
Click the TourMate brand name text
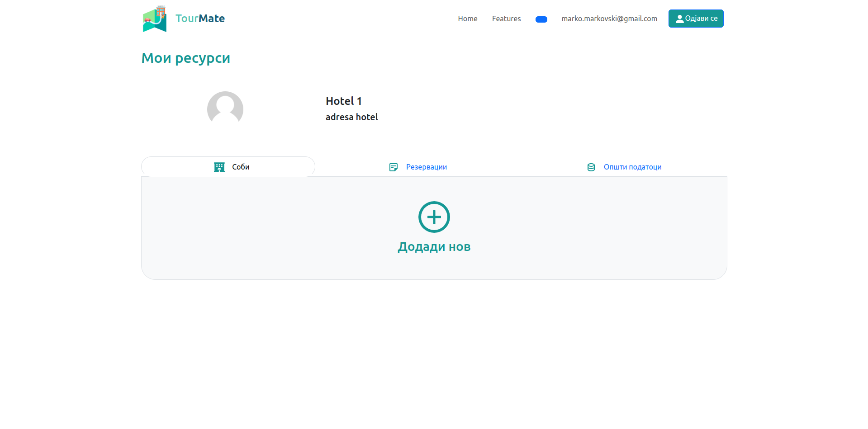[200, 19]
